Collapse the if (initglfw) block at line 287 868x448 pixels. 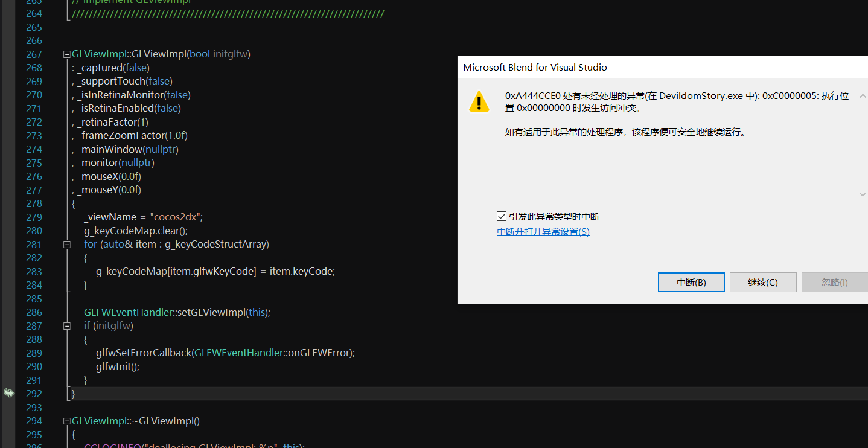[x=67, y=326]
